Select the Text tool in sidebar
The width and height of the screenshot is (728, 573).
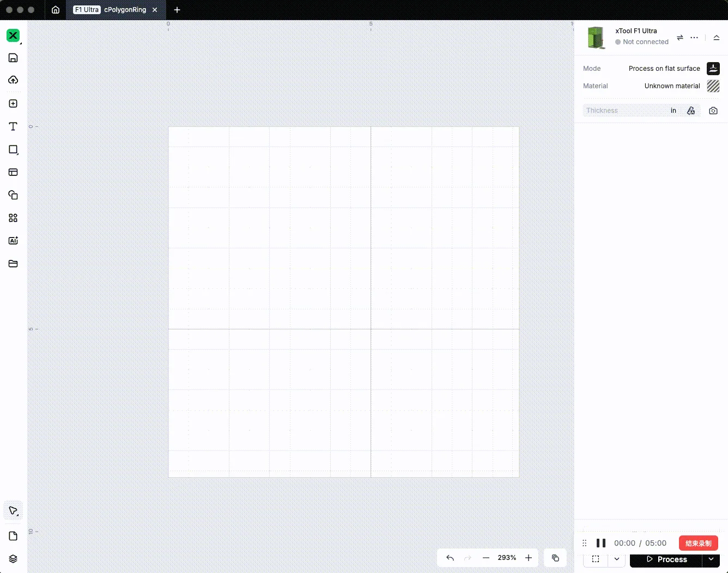coord(13,126)
